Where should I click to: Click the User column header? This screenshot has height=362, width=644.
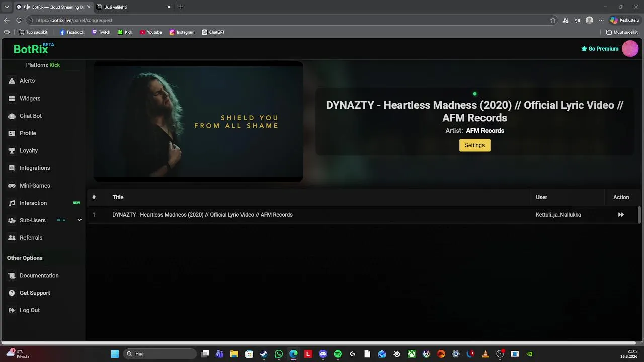(541, 197)
